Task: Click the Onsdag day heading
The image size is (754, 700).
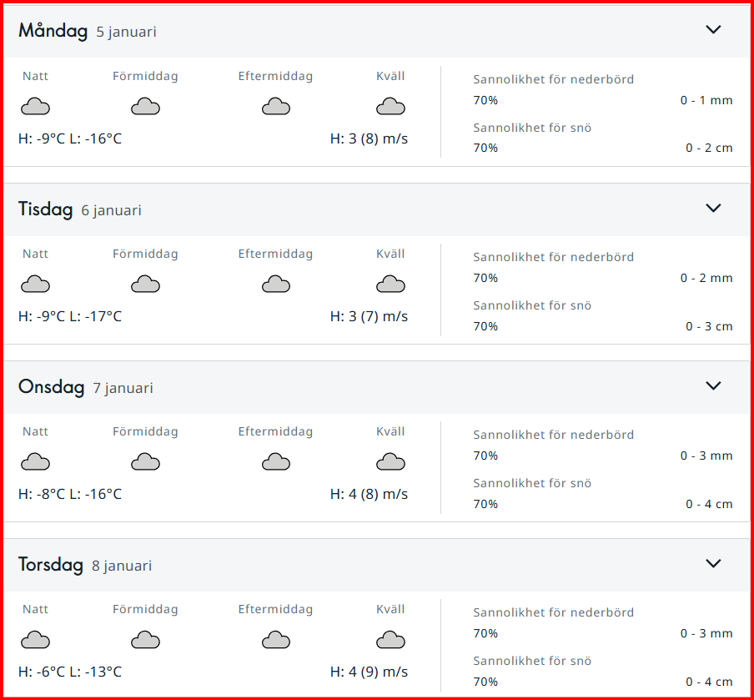Action: (52, 387)
